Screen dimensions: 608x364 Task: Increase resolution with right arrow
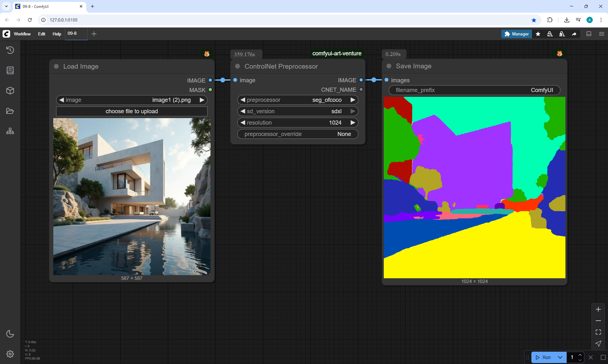353,123
